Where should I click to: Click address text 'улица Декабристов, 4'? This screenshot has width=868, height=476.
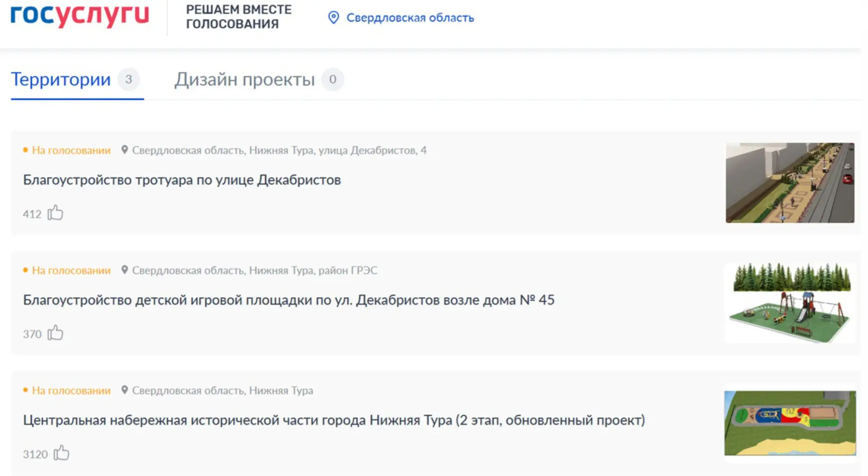click(372, 150)
